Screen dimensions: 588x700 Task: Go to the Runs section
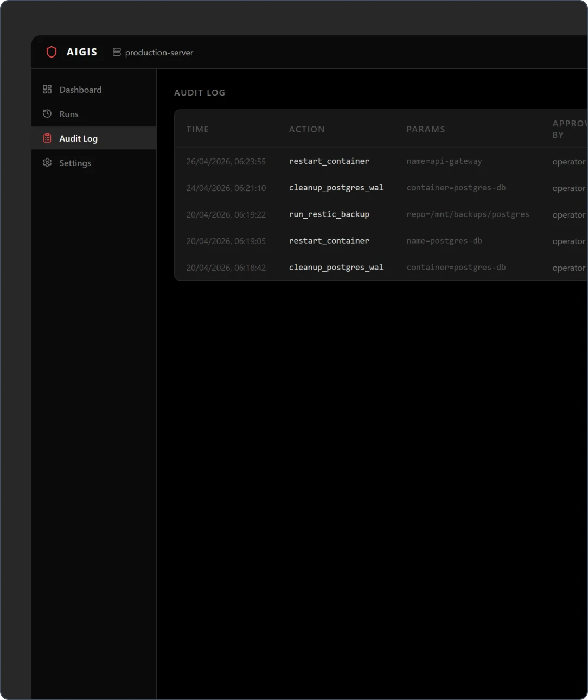tap(94, 114)
